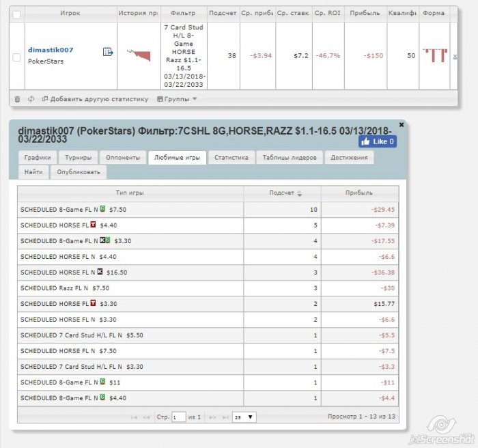Click the profit history sparkline thumbnail
The height and width of the screenshot is (448, 478).
coord(139,55)
